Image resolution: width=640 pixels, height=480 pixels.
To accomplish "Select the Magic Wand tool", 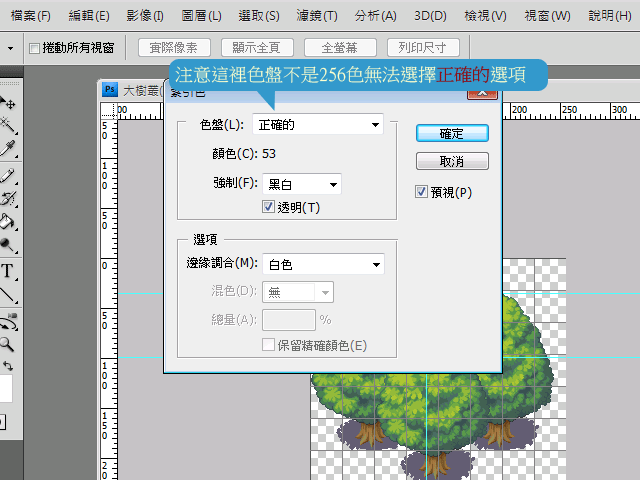I will point(7,125).
